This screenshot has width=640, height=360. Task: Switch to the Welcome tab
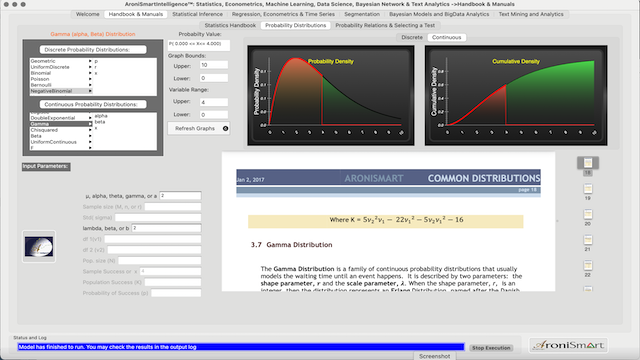coord(87,14)
